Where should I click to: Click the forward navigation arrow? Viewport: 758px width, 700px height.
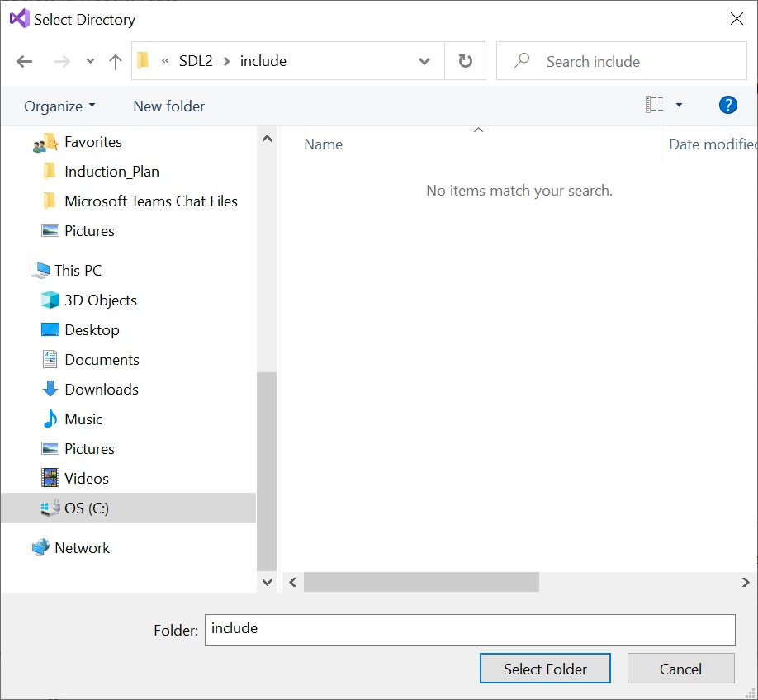coord(62,61)
